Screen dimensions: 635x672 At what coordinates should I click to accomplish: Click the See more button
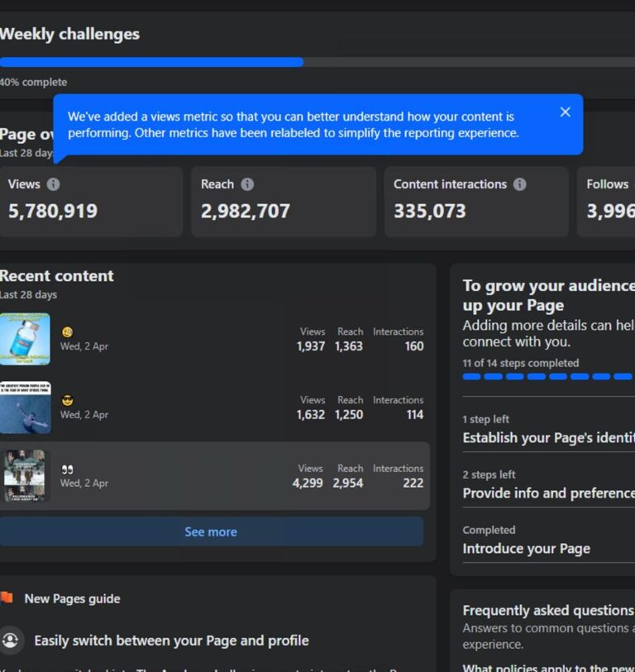point(211,531)
